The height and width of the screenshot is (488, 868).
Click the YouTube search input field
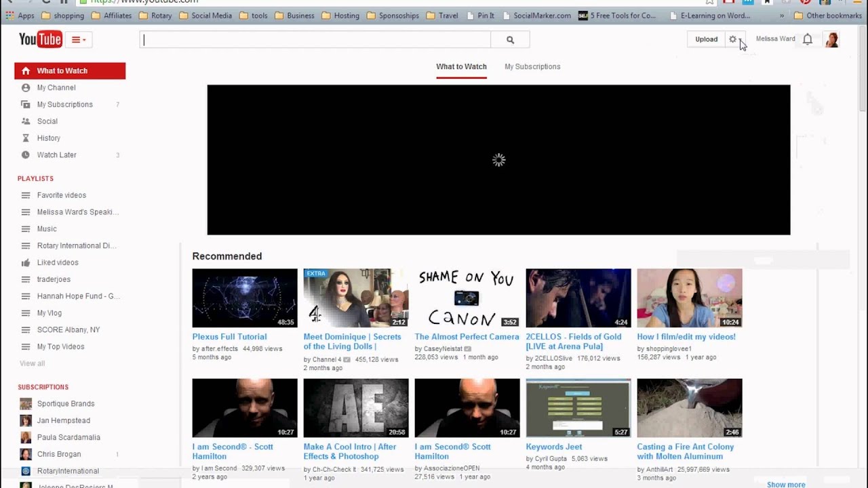click(x=315, y=40)
